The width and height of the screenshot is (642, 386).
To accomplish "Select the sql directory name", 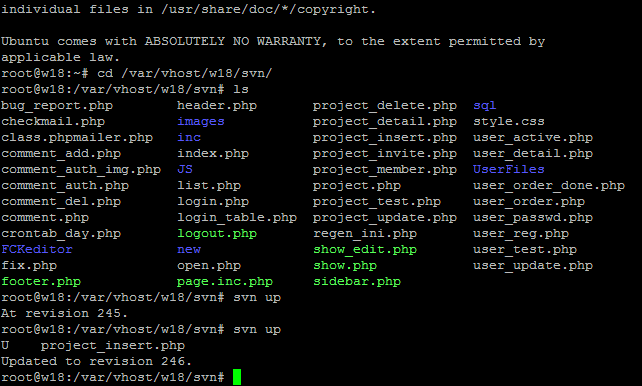I will (x=485, y=106).
